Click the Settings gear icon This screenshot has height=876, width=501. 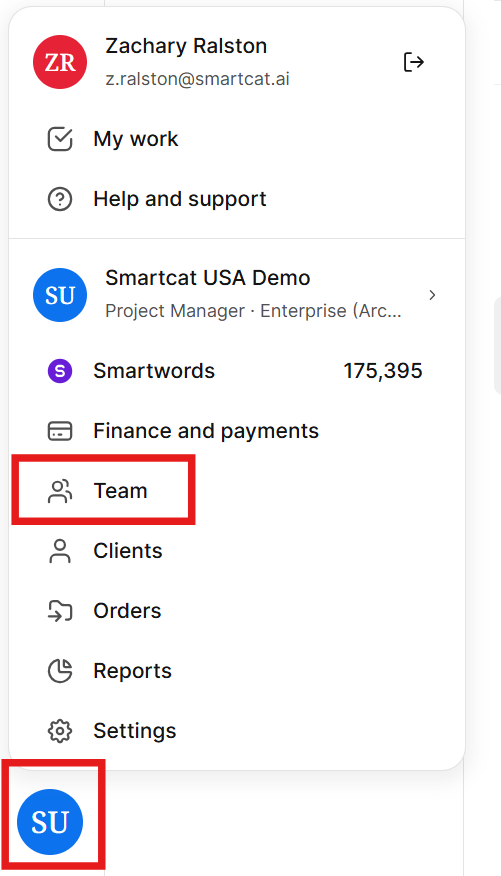click(x=60, y=731)
